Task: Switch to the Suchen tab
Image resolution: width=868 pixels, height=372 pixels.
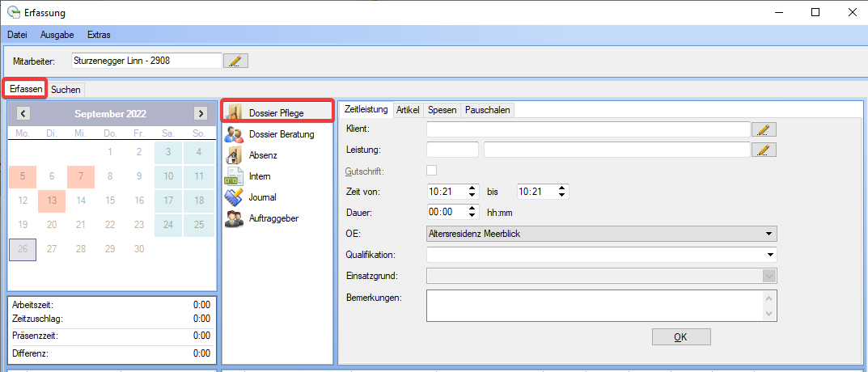Action: pos(66,90)
